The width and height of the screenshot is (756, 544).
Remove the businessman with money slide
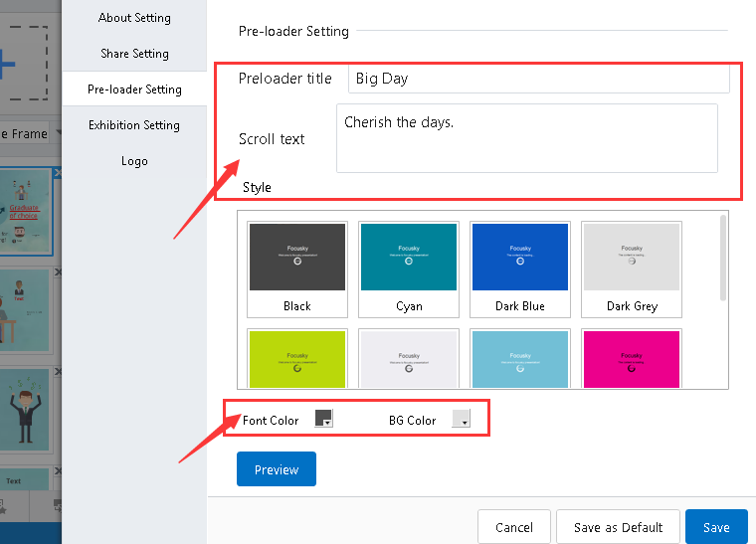coord(58,372)
